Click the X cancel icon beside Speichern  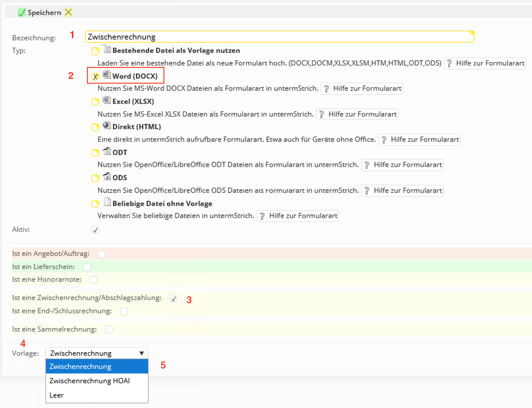(68, 12)
